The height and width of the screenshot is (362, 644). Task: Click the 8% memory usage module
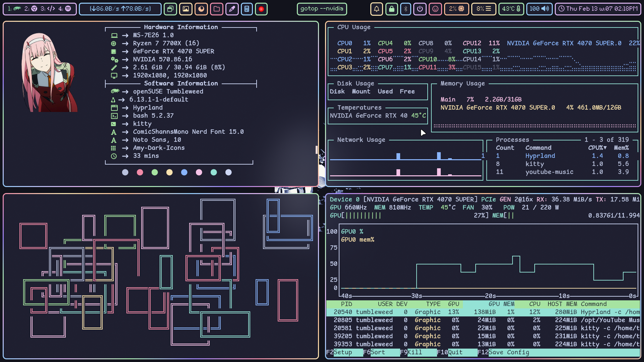(x=484, y=9)
